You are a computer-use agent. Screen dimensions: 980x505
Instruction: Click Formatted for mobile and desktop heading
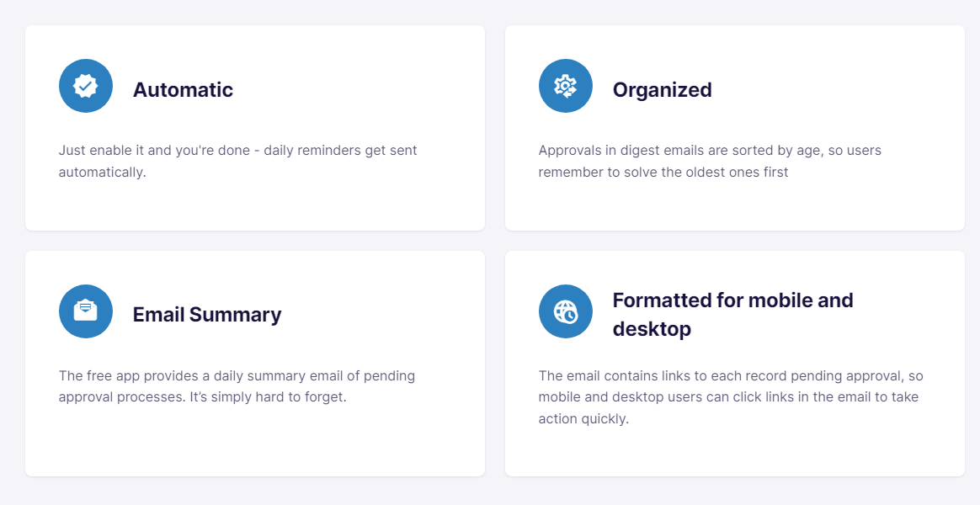[x=732, y=315]
